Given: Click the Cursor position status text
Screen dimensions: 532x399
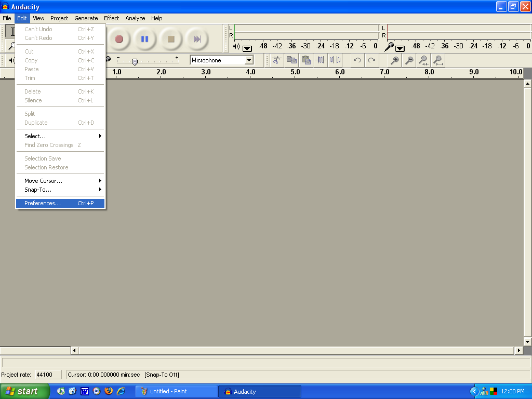Looking at the screenshot, I should point(104,375).
